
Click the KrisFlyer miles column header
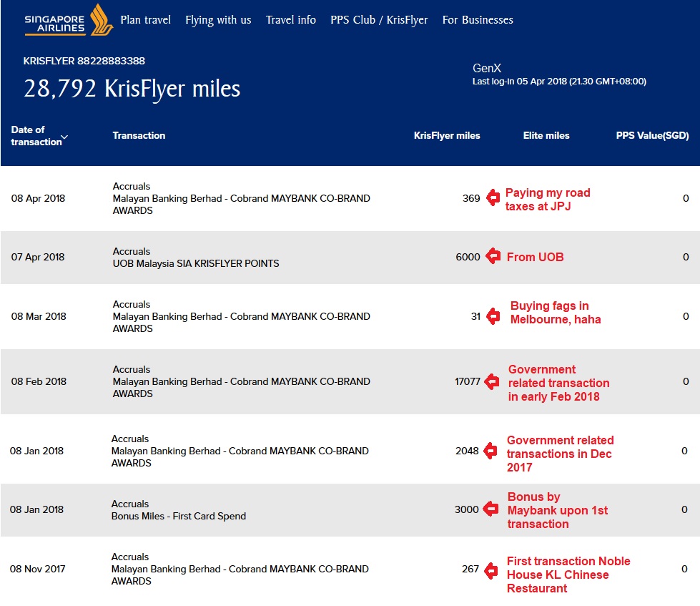pos(447,135)
